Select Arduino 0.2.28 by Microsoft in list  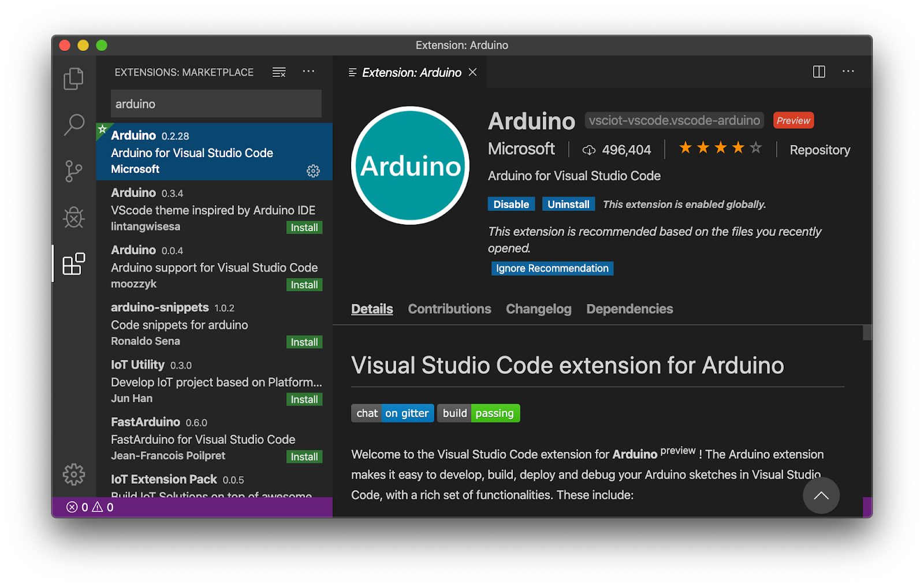(x=214, y=151)
